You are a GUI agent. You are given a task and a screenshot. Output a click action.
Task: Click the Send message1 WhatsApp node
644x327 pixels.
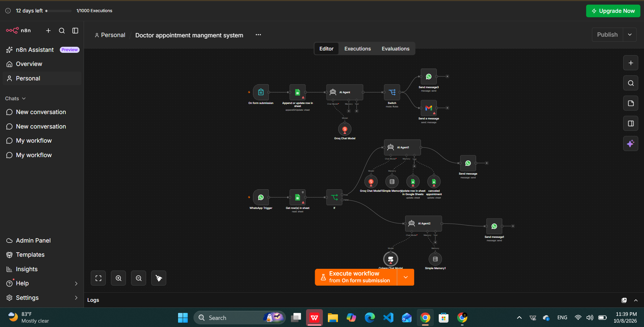pyautogui.click(x=494, y=226)
